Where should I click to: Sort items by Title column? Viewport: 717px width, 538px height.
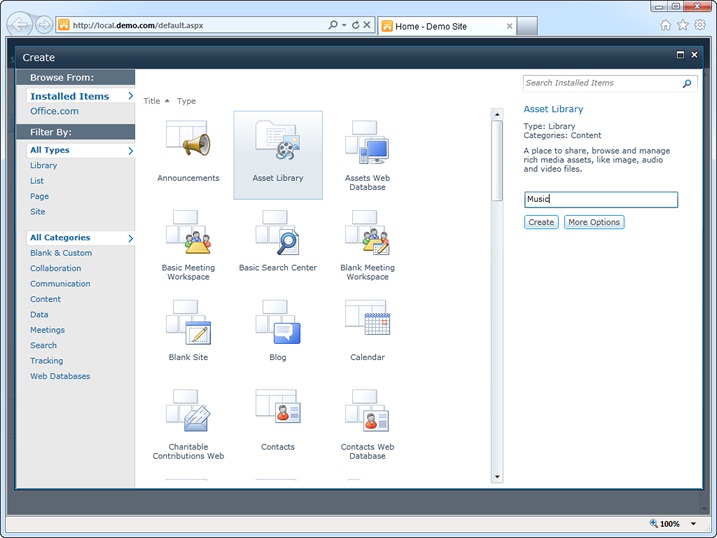coord(152,101)
